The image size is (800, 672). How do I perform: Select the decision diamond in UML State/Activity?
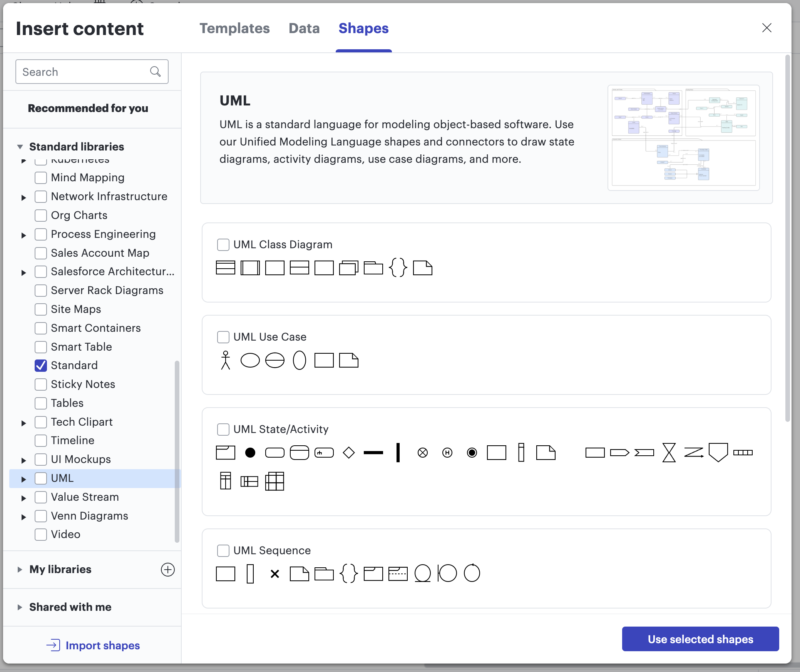[x=348, y=453]
